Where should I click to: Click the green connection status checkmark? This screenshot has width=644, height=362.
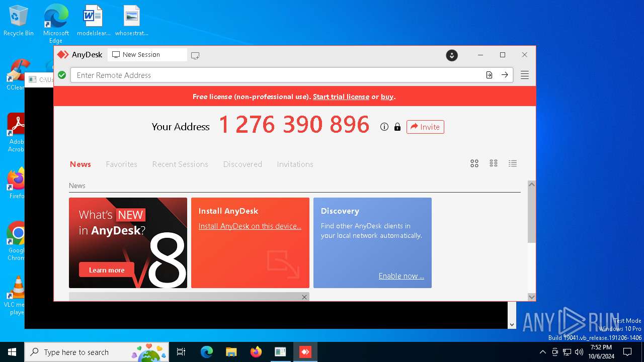pos(62,75)
